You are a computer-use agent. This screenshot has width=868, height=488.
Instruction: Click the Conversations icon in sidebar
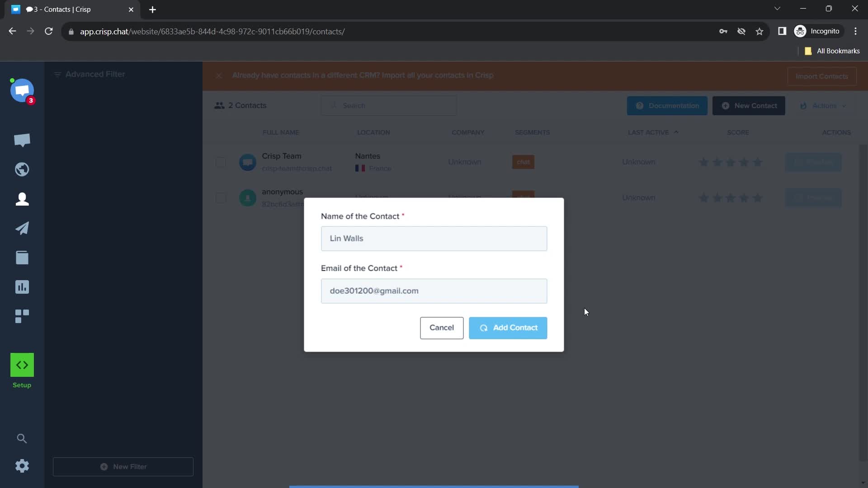pos(22,140)
